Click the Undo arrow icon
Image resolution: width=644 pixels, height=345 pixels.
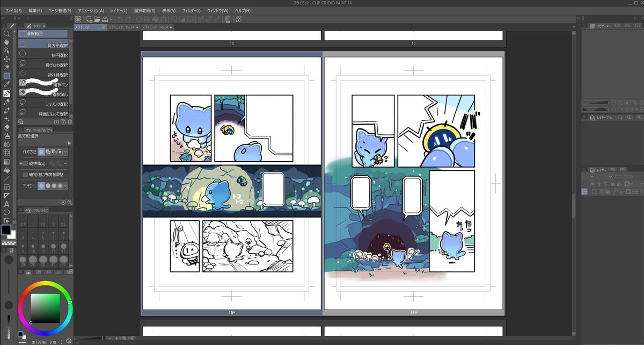coord(120,19)
